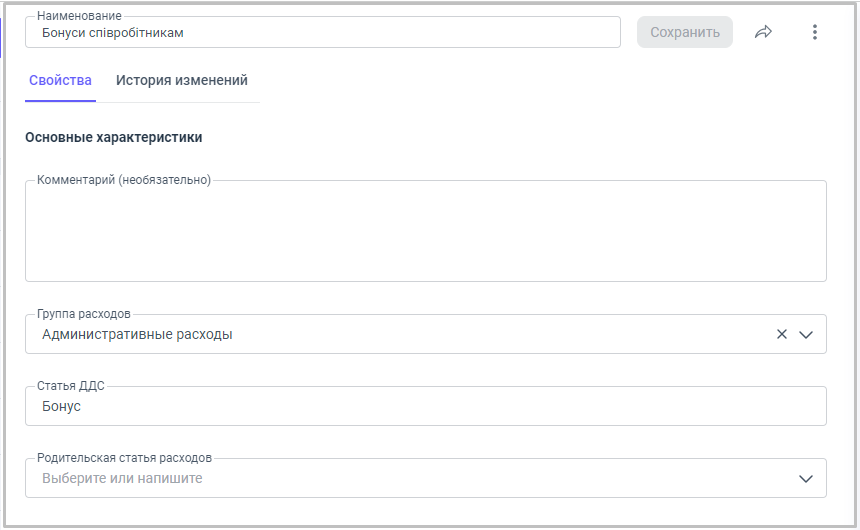Click the Бонус value in Статья ДДС

pyautogui.click(x=62, y=407)
